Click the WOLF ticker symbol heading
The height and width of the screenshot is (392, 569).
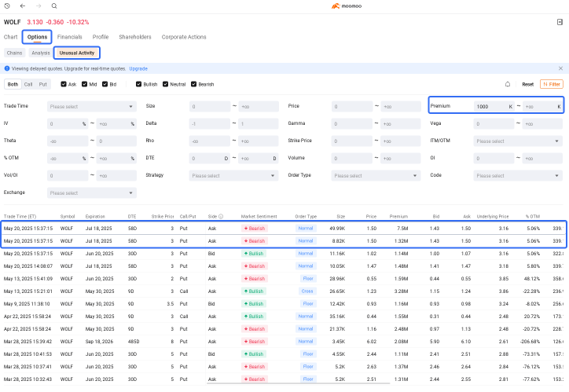[13, 22]
